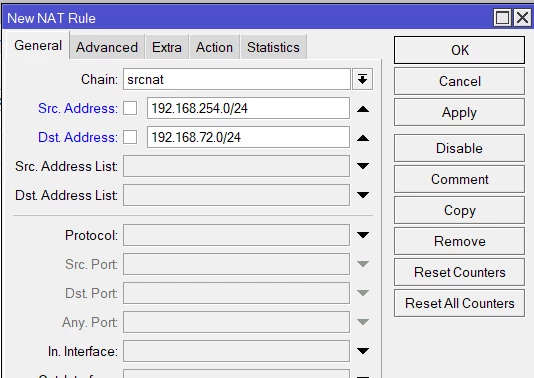Screen dimensions: 534x378
Task: Toggle the Dst. Address negate checkbox
Action: pyautogui.click(x=130, y=137)
